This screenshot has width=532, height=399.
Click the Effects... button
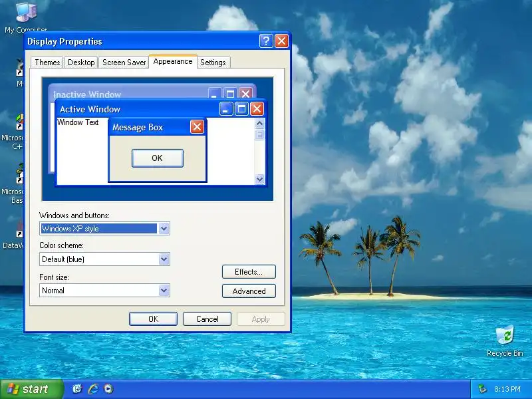point(249,272)
